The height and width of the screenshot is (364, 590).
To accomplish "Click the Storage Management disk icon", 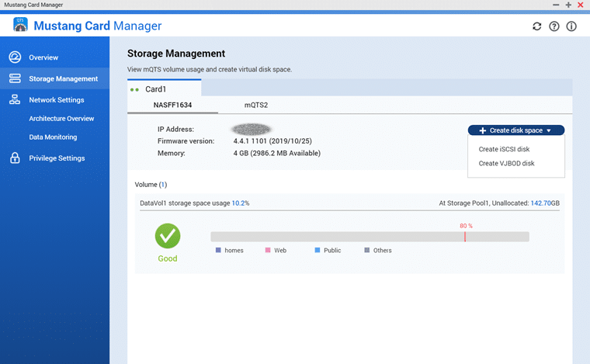I will pos(15,78).
